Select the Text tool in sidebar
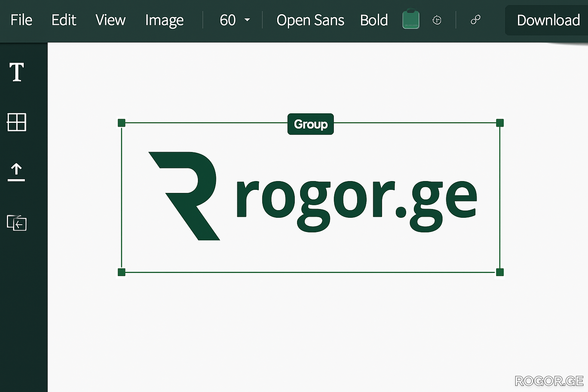The width and height of the screenshot is (588, 392). [x=16, y=72]
